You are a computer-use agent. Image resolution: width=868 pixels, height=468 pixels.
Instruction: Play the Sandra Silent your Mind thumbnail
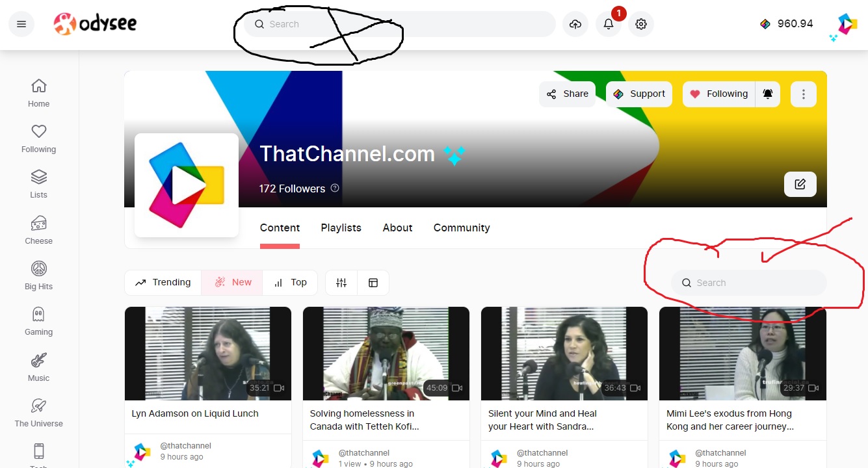564,354
